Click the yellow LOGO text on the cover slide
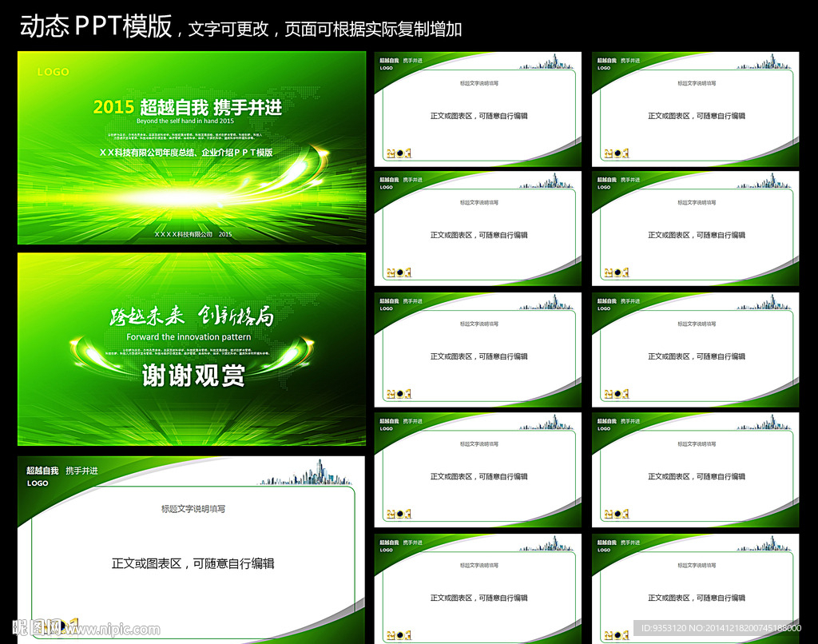818x644 pixels. coord(54,71)
